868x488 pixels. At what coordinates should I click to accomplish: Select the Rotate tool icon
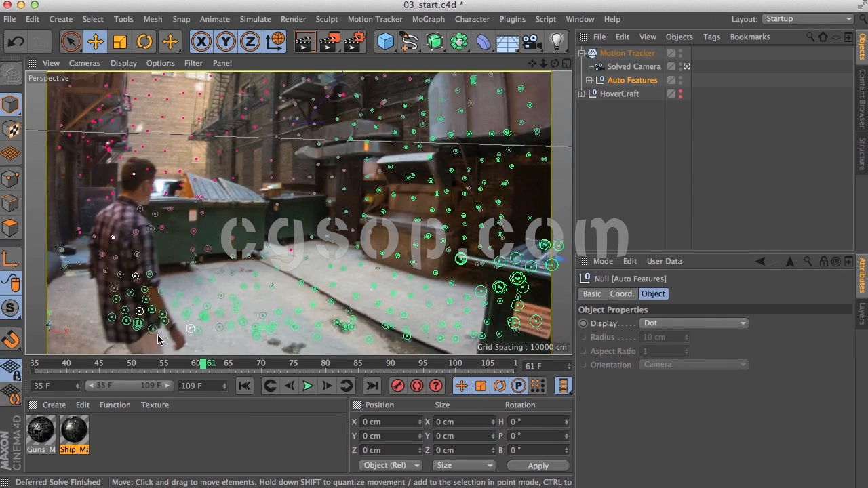tap(144, 42)
